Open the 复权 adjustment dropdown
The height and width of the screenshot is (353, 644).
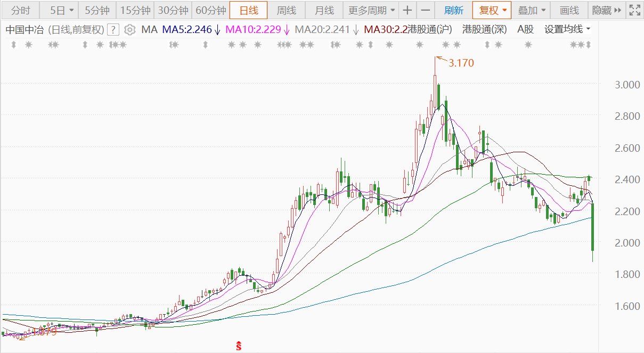492,10
